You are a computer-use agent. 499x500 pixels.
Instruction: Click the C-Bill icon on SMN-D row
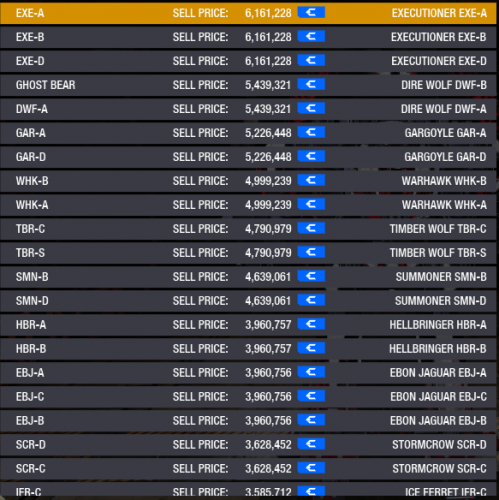[311, 300]
